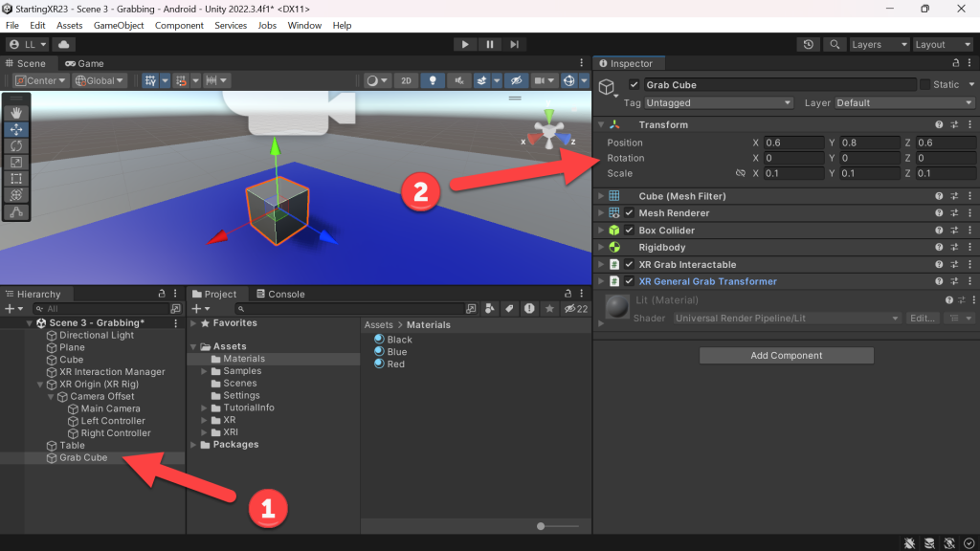Disable the Box Collider component checkbox
This screenshot has height=551, width=980.
[630, 231]
